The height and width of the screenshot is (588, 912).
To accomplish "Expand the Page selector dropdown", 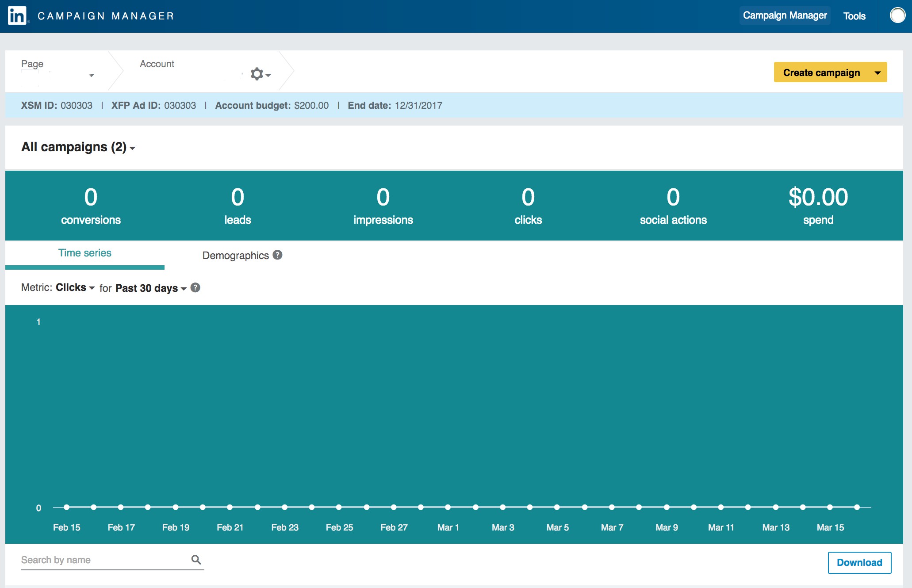I will pyautogui.click(x=91, y=75).
